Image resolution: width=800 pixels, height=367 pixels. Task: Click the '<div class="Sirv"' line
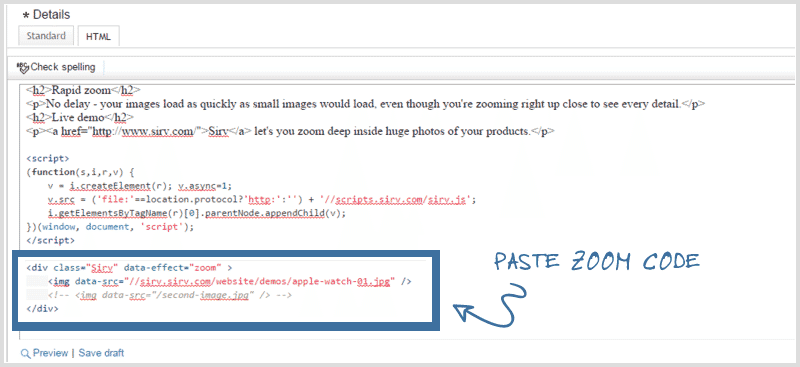tap(129, 267)
